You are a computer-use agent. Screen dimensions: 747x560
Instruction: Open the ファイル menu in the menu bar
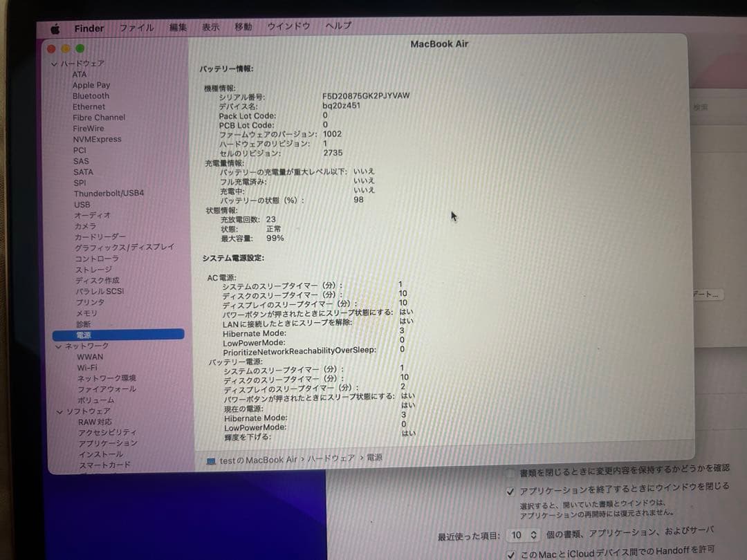click(136, 28)
